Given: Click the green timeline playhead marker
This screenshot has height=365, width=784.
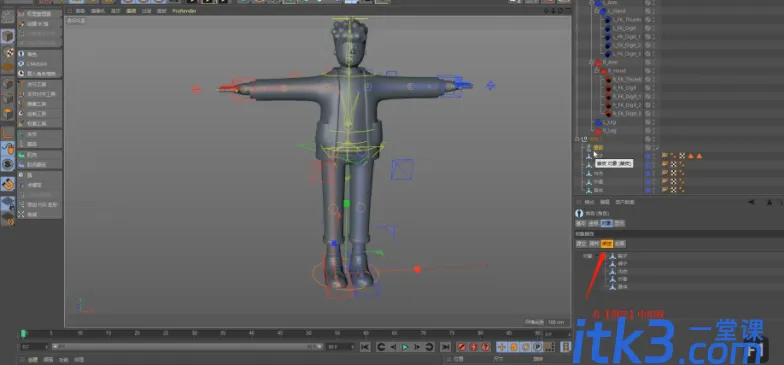Looking at the screenshot, I should pos(23,334).
